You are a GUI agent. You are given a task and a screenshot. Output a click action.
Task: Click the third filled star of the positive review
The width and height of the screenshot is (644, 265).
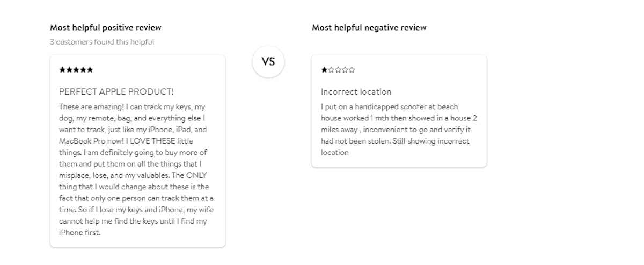(x=76, y=70)
